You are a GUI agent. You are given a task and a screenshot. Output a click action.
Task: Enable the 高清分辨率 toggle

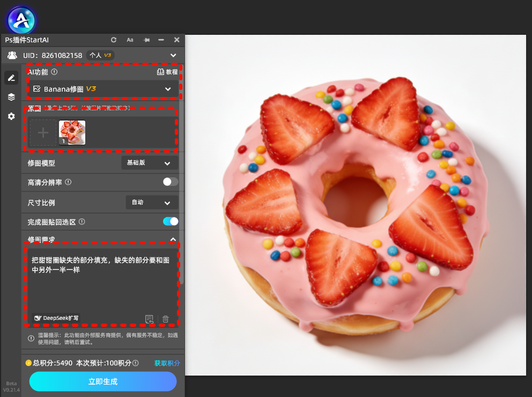pyautogui.click(x=171, y=182)
